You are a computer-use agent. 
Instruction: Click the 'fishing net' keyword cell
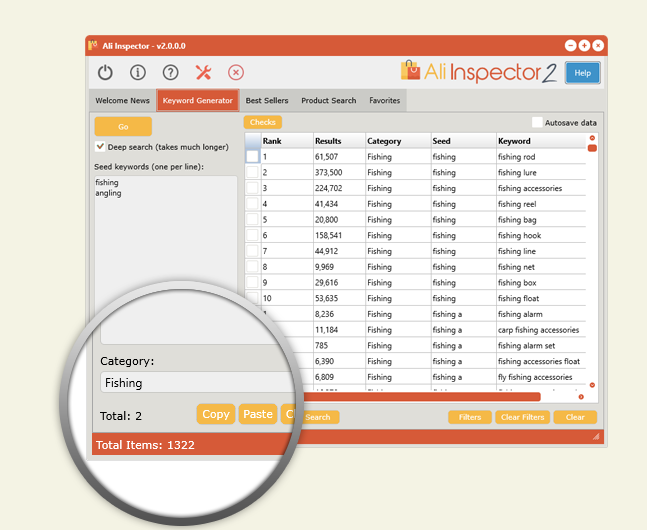(x=541, y=267)
